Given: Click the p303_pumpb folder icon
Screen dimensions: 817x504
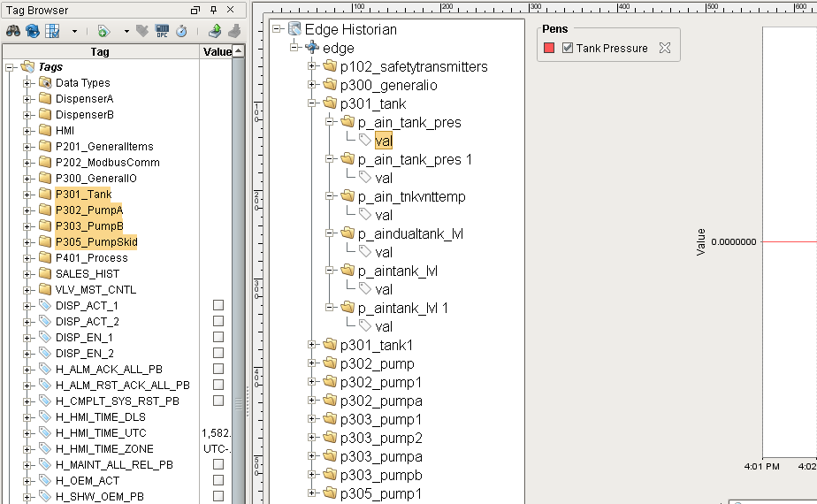Looking at the screenshot, I should click(x=329, y=474).
